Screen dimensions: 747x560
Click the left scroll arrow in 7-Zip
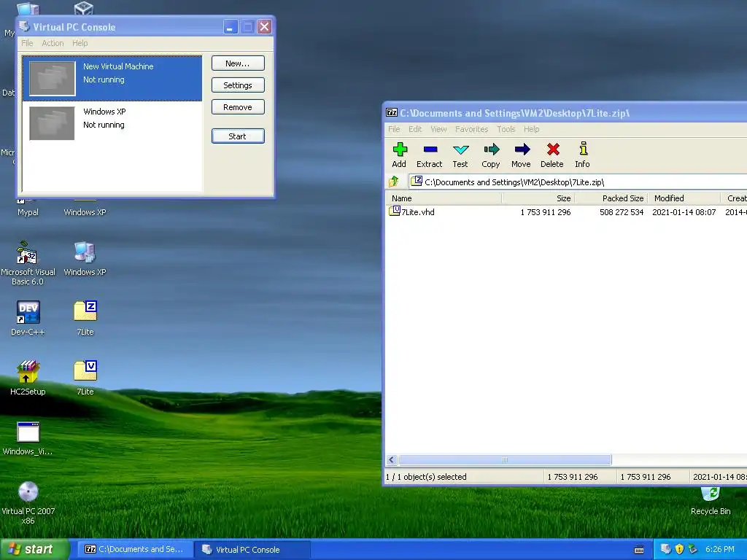[392, 459]
